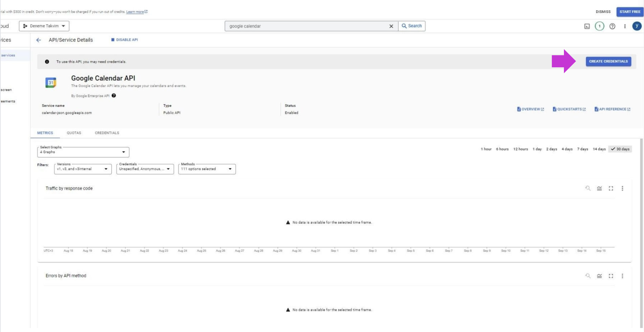Reset zoom on Traffic by response code
Image resolution: width=644 pixels, height=332 pixels.
click(x=588, y=188)
